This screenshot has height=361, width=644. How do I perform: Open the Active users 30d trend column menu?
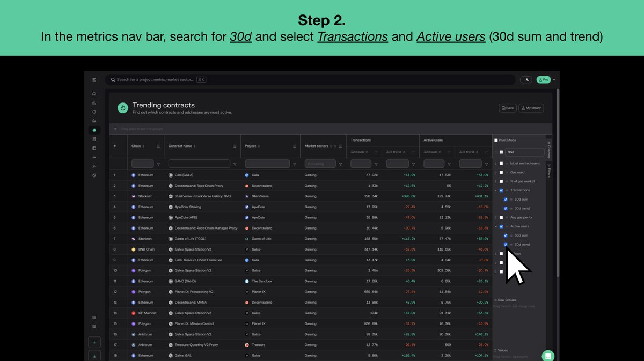[x=486, y=152]
